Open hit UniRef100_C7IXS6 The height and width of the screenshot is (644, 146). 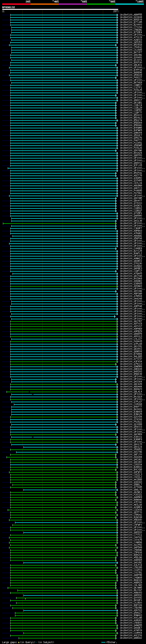[x=131, y=27]
